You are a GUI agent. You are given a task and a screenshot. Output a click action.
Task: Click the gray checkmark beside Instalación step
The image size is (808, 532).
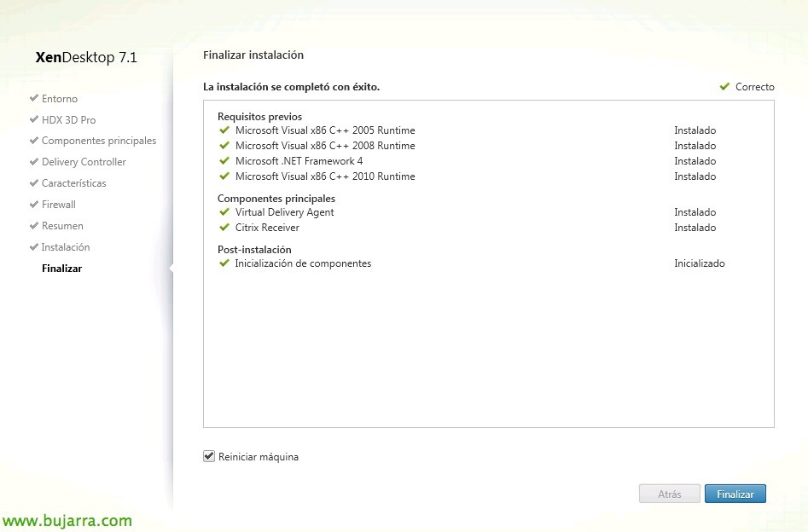[x=34, y=246]
